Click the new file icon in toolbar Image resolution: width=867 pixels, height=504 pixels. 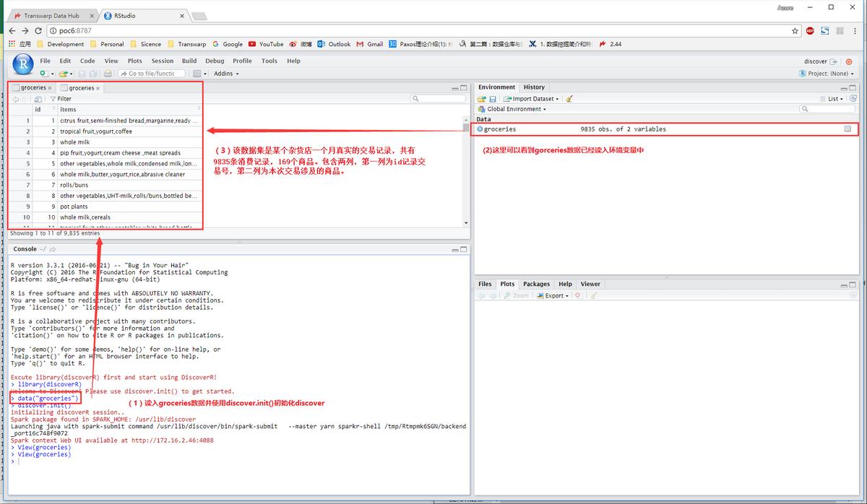pos(43,74)
